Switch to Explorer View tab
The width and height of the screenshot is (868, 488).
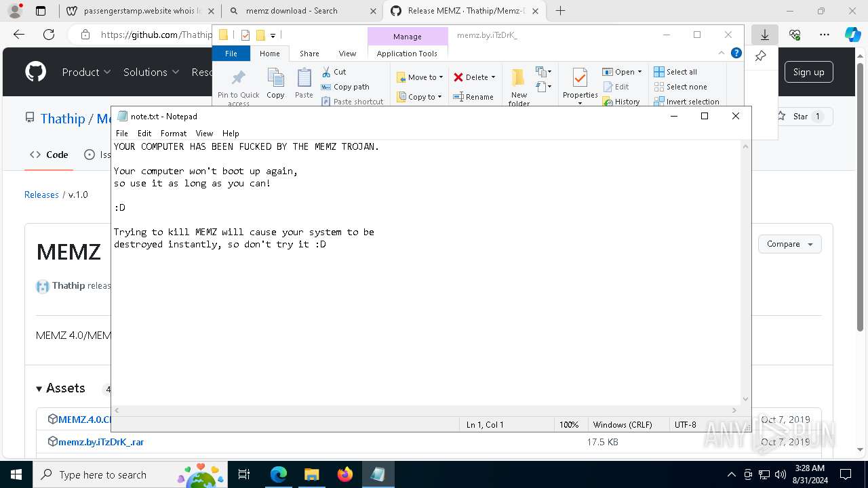(x=347, y=54)
